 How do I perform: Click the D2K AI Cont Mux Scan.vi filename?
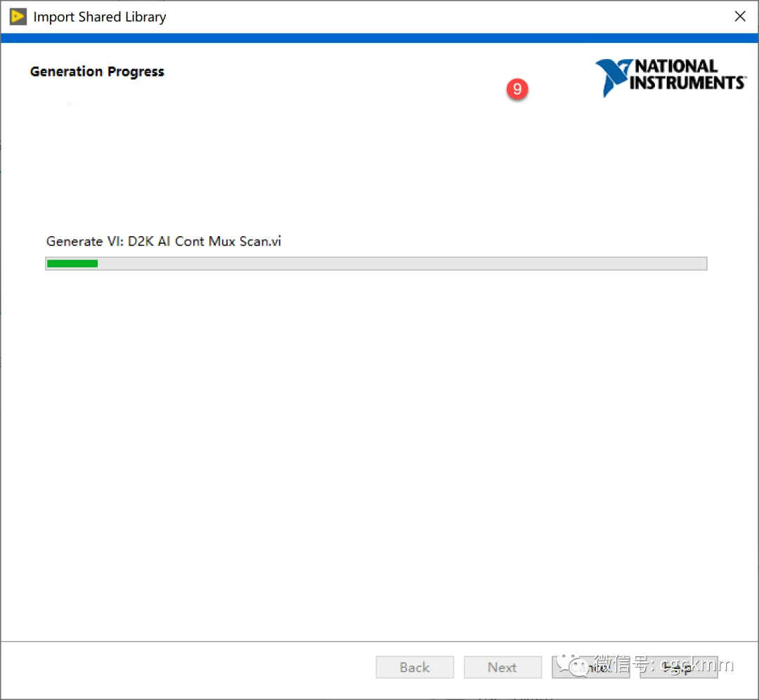coord(205,241)
